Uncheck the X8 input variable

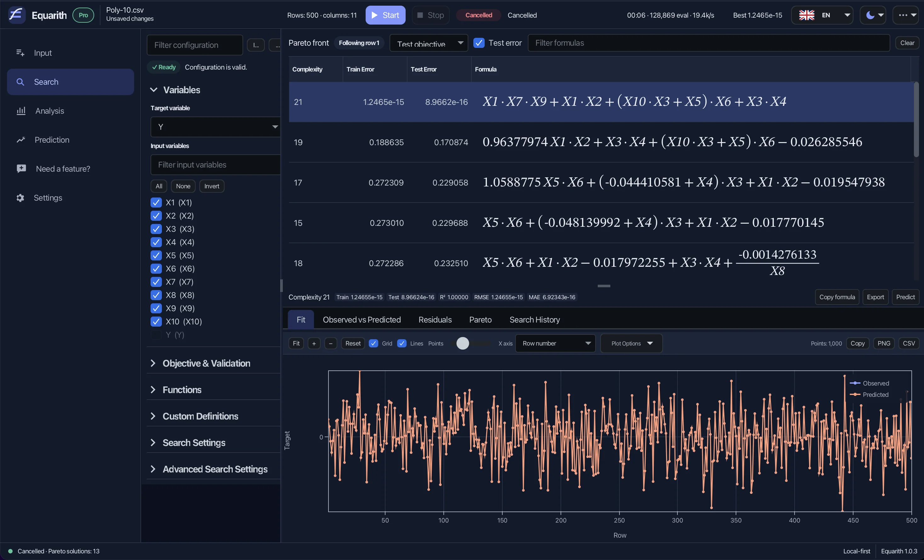(x=156, y=295)
